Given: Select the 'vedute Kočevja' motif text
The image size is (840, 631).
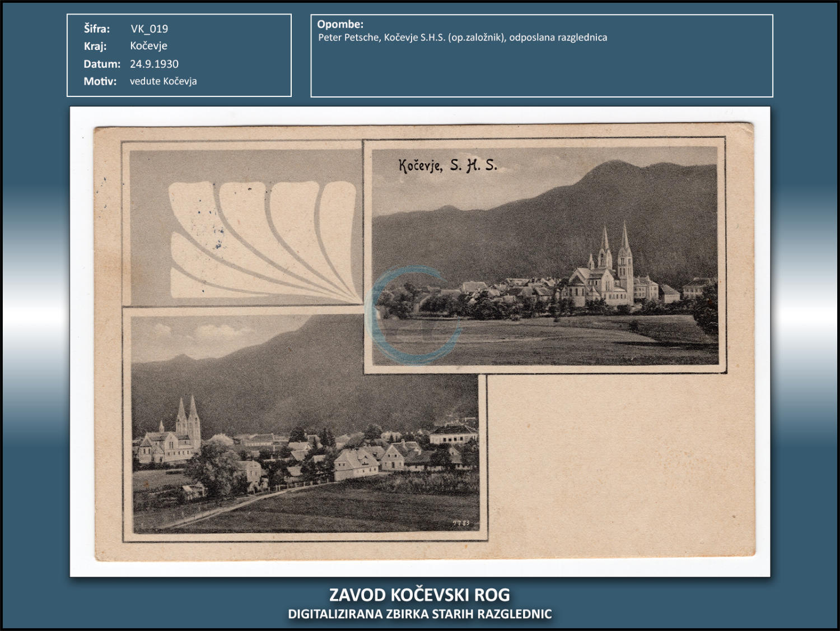Looking at the screenshot, I should pyautogui.click(x=163, y=81).
